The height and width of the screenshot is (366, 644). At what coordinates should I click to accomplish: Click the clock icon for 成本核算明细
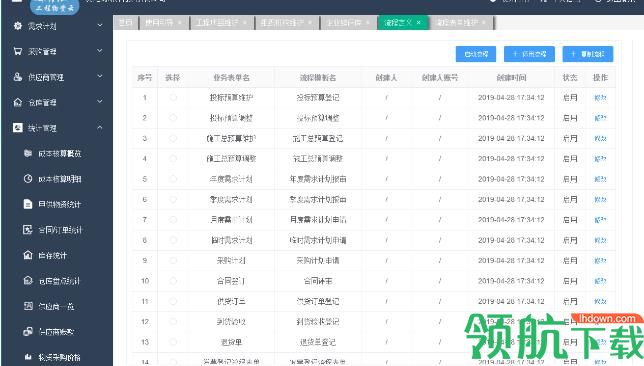pos(28,179)
